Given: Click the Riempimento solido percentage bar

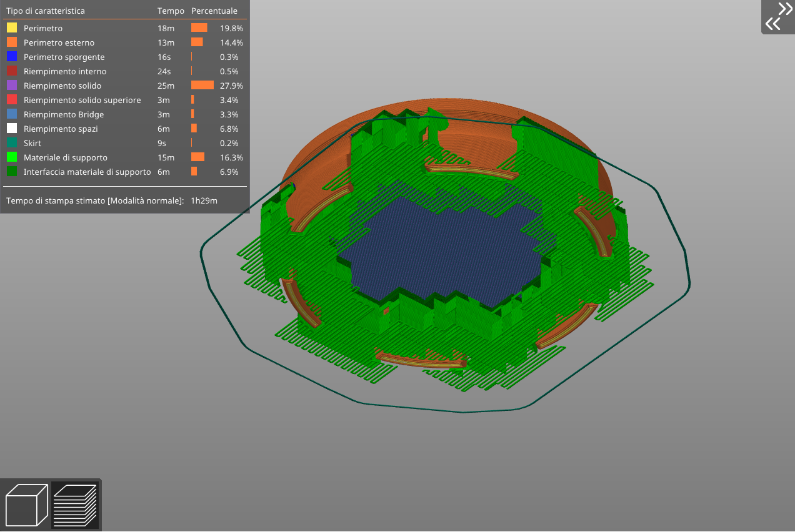Looking at the screenshot, I should pos(202,86).
